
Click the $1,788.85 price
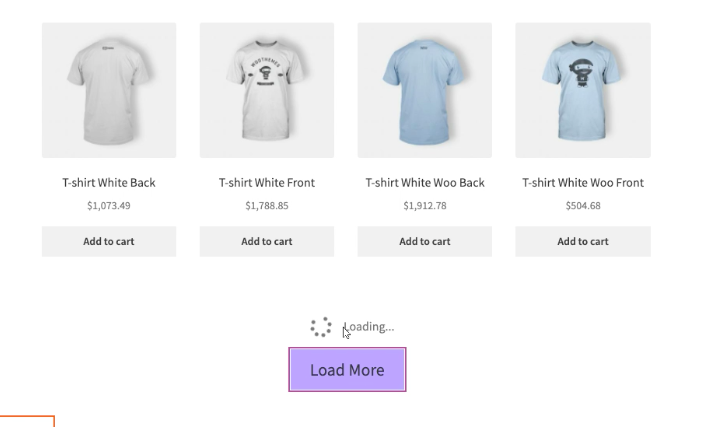[x=267, y=206]
